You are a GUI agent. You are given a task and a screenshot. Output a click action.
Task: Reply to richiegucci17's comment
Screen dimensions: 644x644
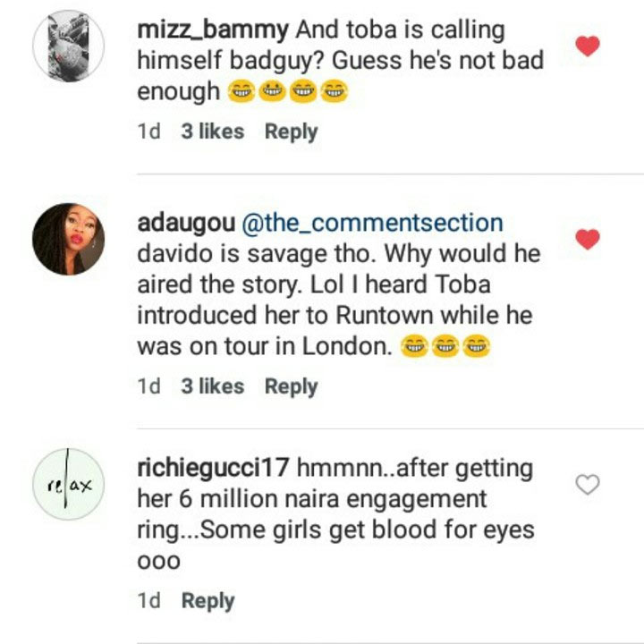coord(208,601)
